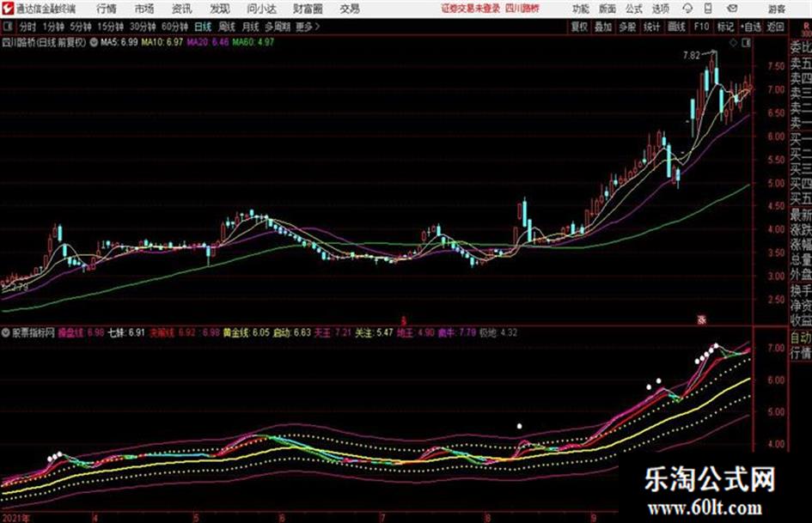Open the 问小达 menu
Screen dimensions: 812x523
coord(261,9)
